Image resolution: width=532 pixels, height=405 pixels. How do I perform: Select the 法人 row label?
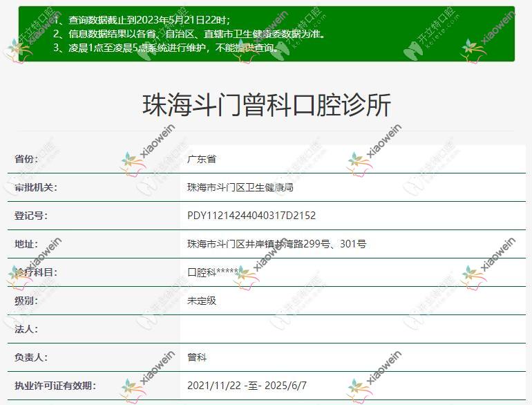pyautogui.click(x=26, y=329)
